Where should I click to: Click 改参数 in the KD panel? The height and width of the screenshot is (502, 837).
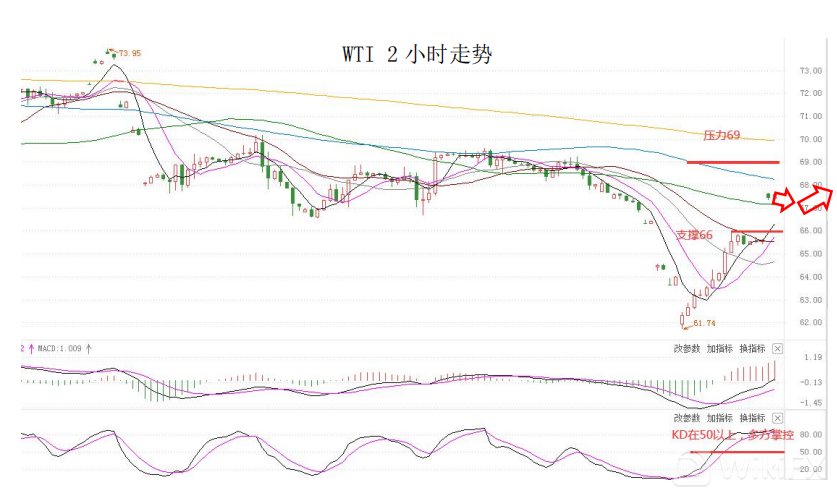(x=686, y=418)
